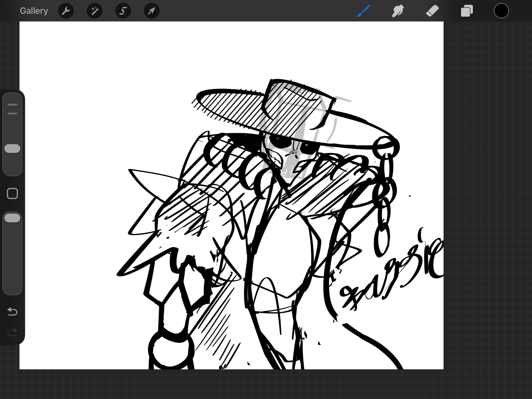Undo the last stroke
The width and height of the screenshot is (532, 399).
coord(13,311)
